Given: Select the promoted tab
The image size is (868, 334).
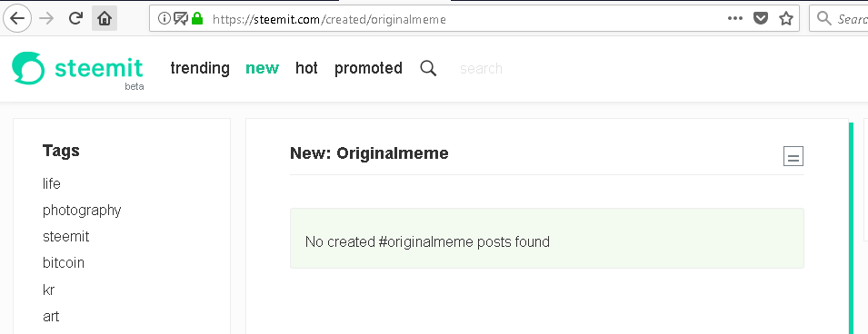Looking at the screenshot, I should click(368, 69).
